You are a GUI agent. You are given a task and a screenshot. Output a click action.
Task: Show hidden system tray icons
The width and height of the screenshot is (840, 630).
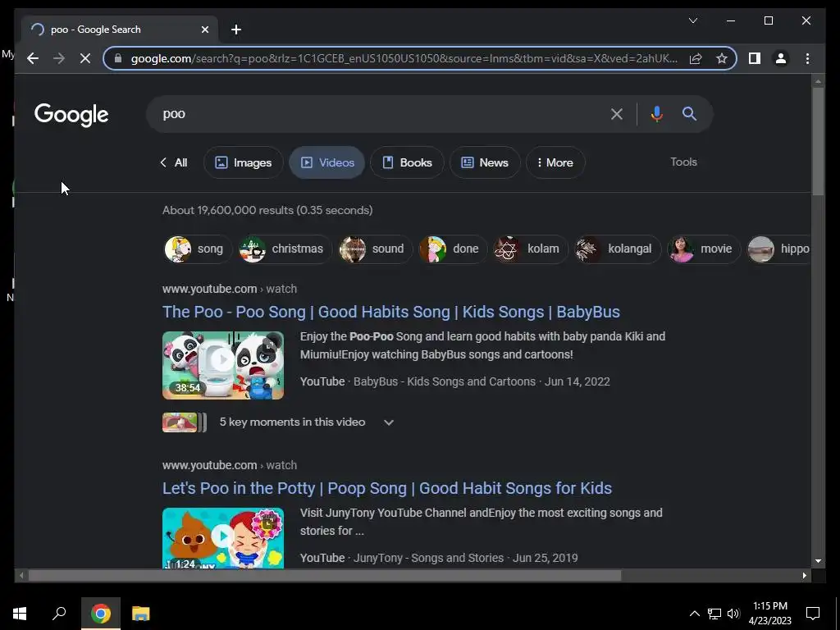[694, 614]
